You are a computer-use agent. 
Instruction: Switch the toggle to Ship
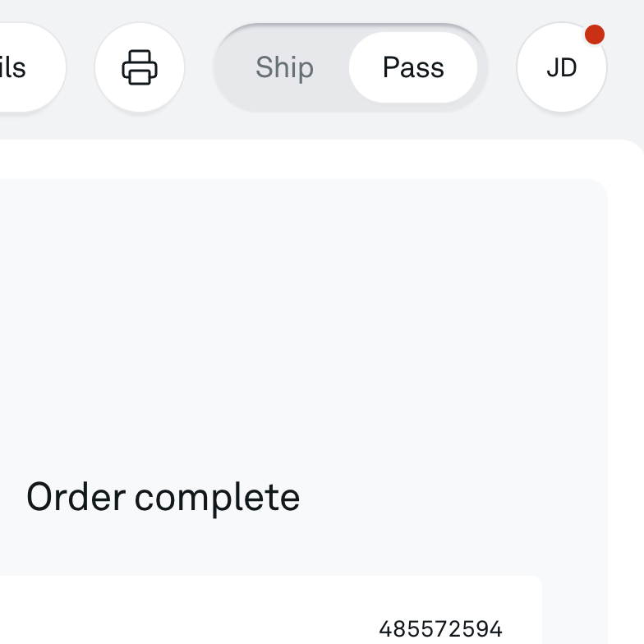pos(284,67)
